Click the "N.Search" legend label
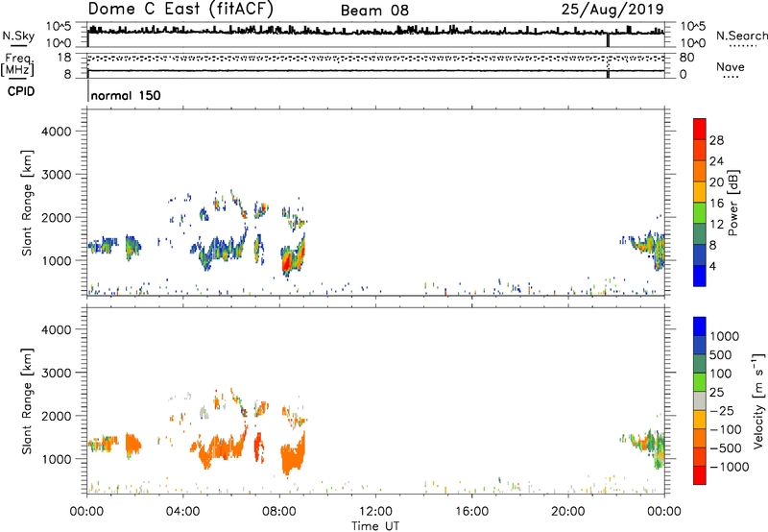Viewport: 768px width, 532px height. [741, 36]
